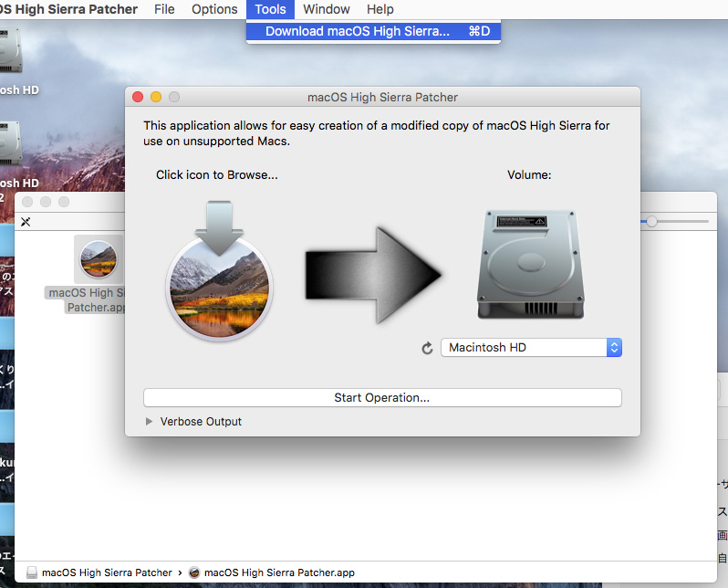Open the Options menu
Screen dimensions: 728x588
214,9
